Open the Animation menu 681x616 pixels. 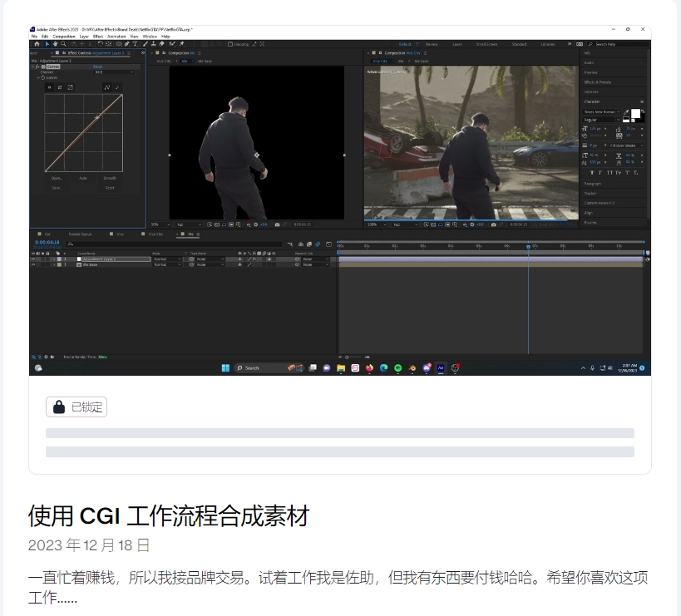[116, 37]
